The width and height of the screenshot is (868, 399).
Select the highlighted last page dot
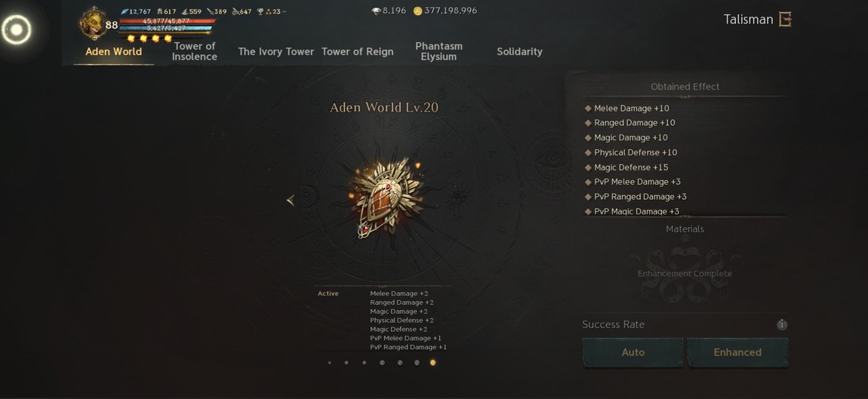click(x=433, y=363)
